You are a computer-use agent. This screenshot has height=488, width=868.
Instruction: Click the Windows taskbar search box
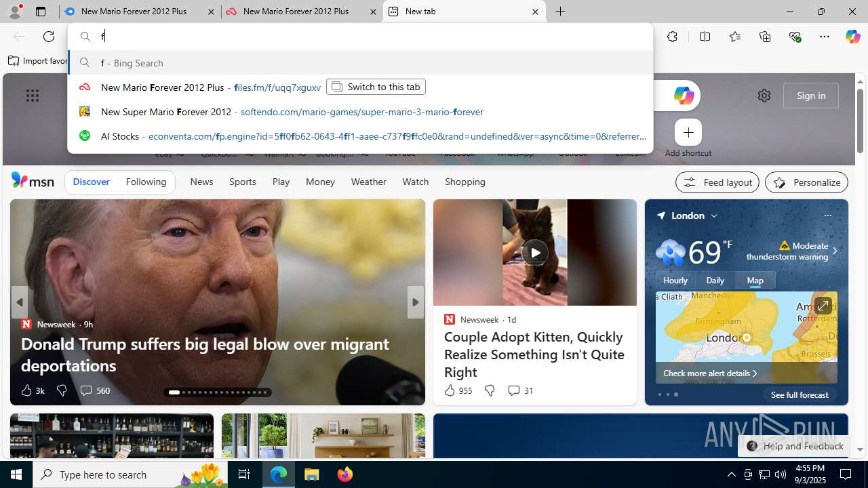tap(131, 474)
